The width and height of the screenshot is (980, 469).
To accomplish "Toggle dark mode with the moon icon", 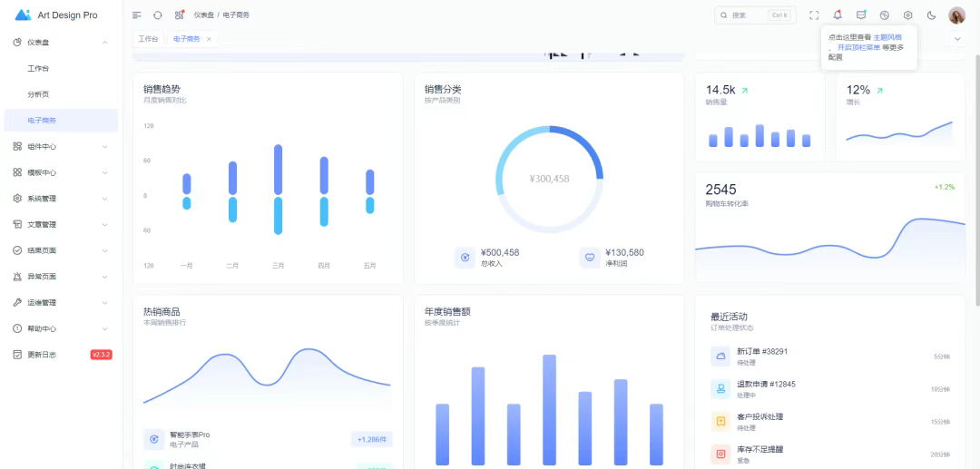I will [x=931, y=15].
